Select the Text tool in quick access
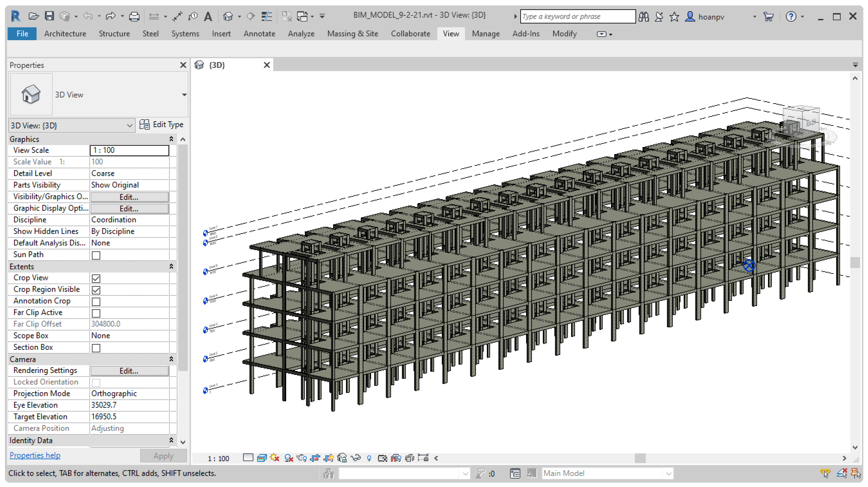 click(208, 16)
